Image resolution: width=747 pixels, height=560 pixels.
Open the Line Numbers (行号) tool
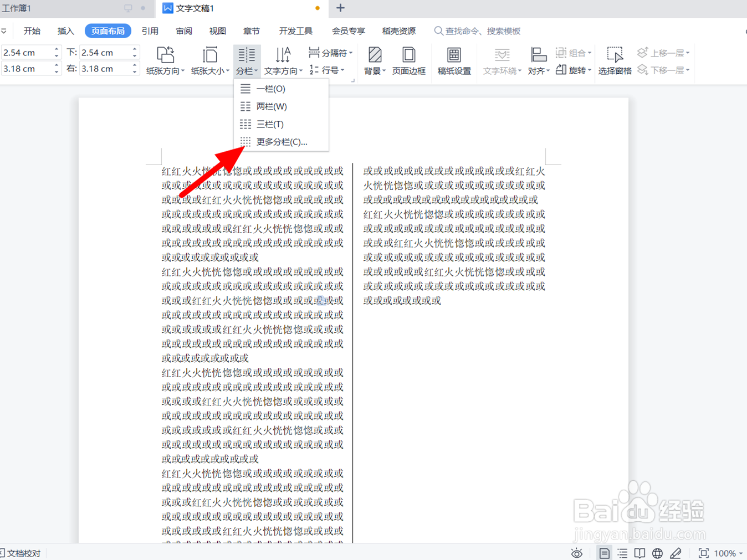pos(327,70)
